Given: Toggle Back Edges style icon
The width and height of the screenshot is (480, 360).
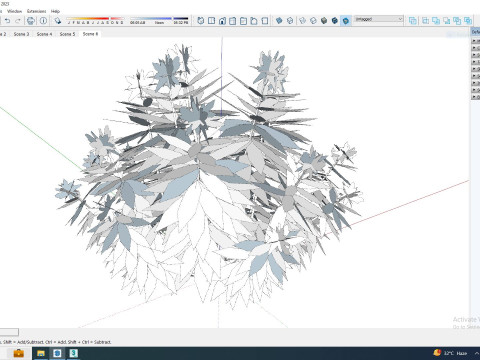Looking at the screenshot, I should point(290,21).
